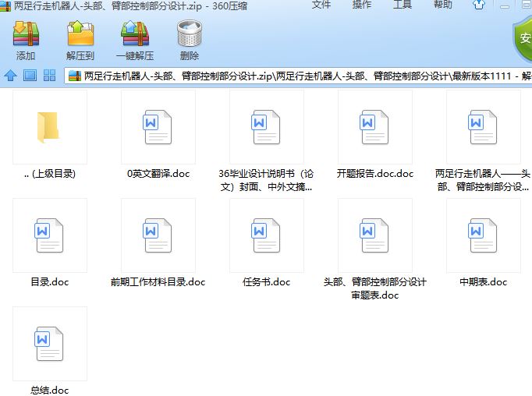Viewport: 532px width, 396px height.
Task: Select the 目录.doc file
Action: (50, 236)
